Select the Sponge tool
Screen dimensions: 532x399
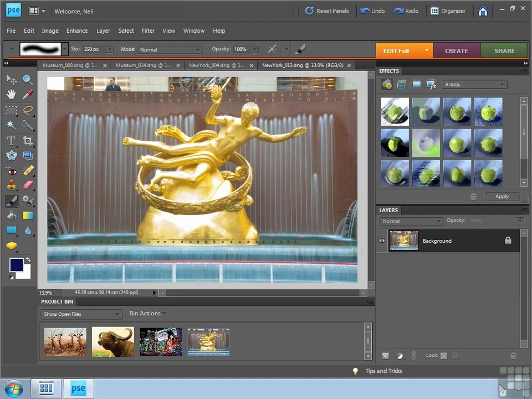coord(11,245)
